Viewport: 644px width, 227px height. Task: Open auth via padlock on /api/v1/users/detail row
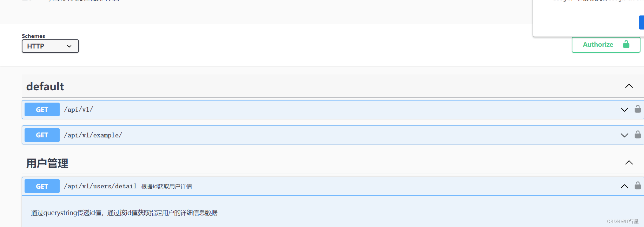[x=638, y=186]
